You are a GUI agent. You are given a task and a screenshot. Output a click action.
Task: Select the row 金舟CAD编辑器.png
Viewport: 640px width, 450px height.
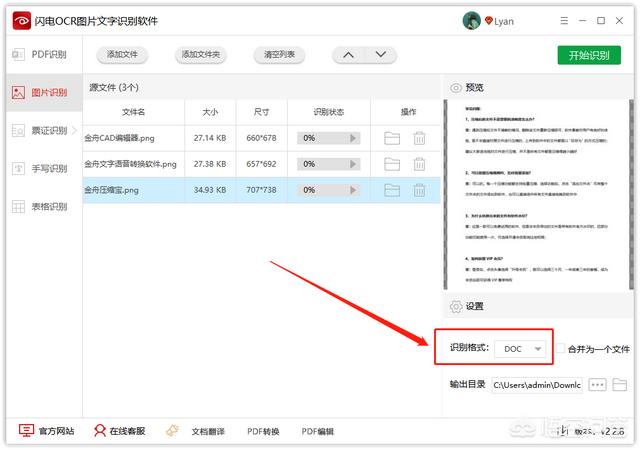[262, 138]
